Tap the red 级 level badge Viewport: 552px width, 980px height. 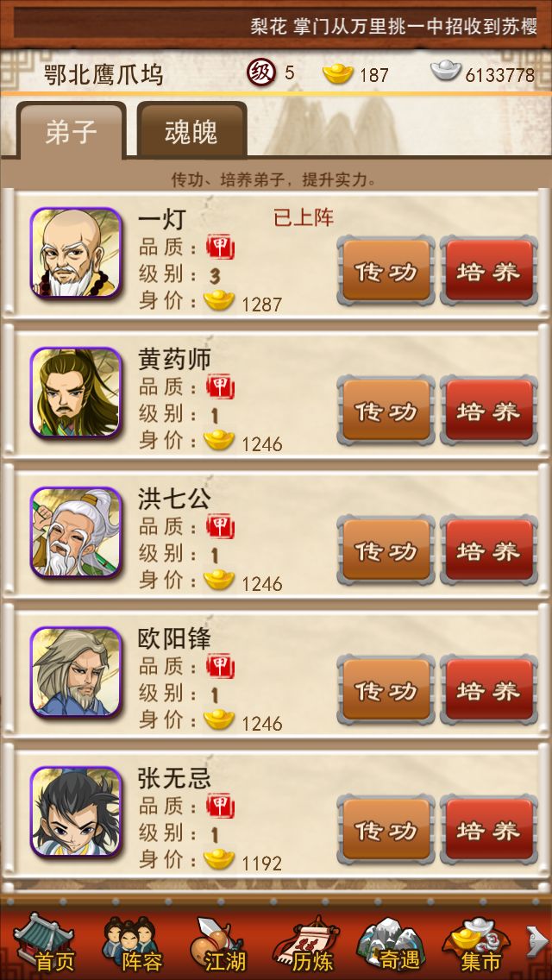(260, 73)
